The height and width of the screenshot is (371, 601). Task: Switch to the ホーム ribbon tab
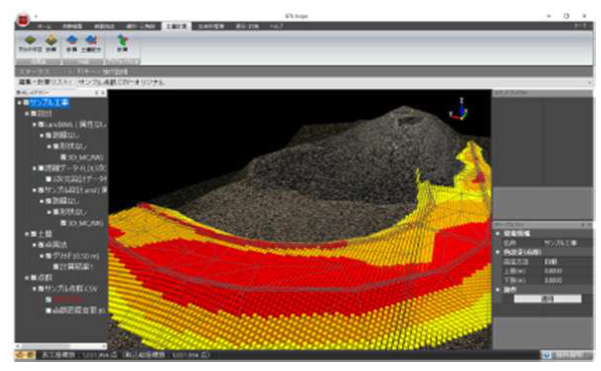click(44, 26)
